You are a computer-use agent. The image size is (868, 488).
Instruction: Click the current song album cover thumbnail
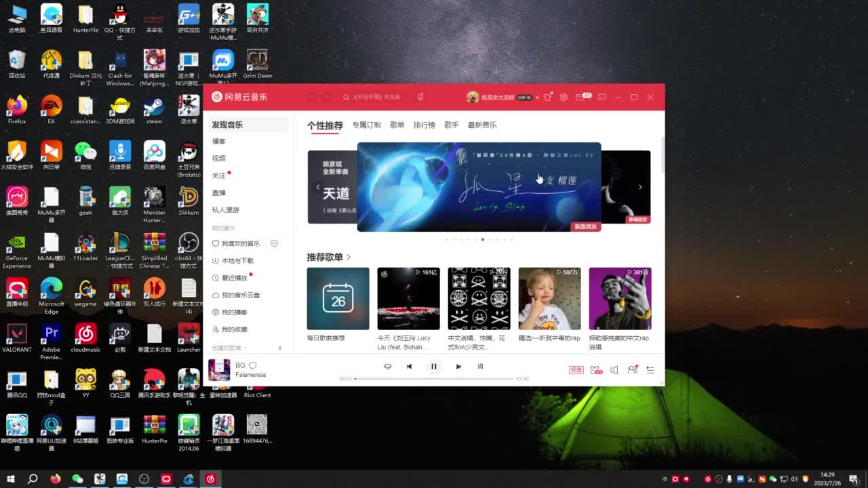(219, 369)
